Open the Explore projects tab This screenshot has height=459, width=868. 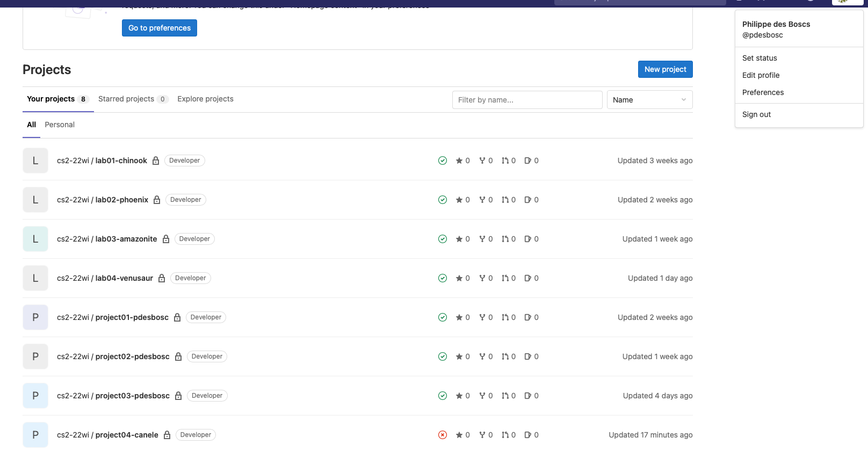click(x=205, y=99)
